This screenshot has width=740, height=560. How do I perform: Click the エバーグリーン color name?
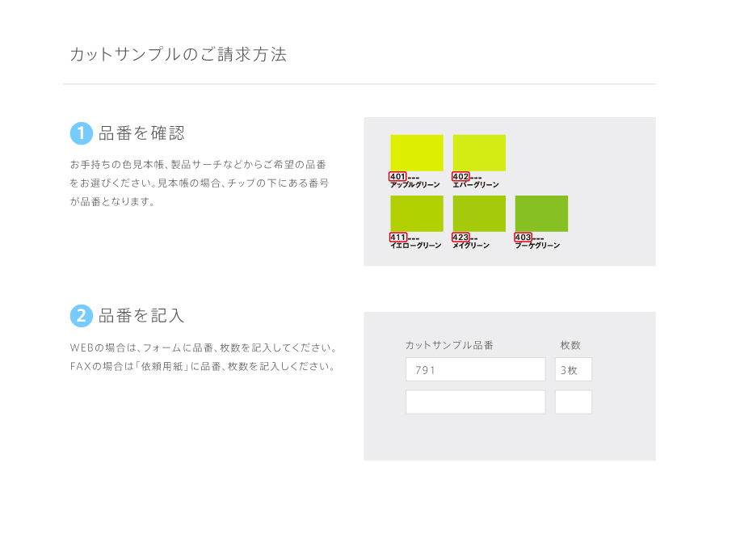click(x=476, y=184)
